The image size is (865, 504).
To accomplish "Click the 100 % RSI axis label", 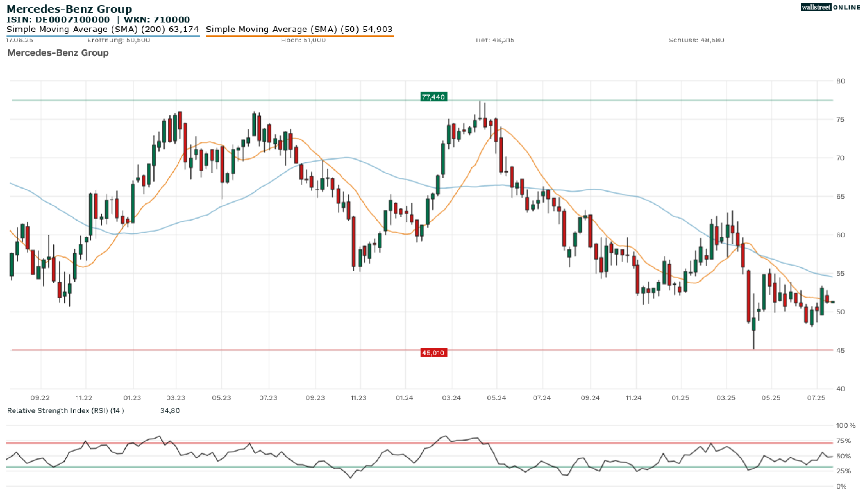I will tap(846, 425).
